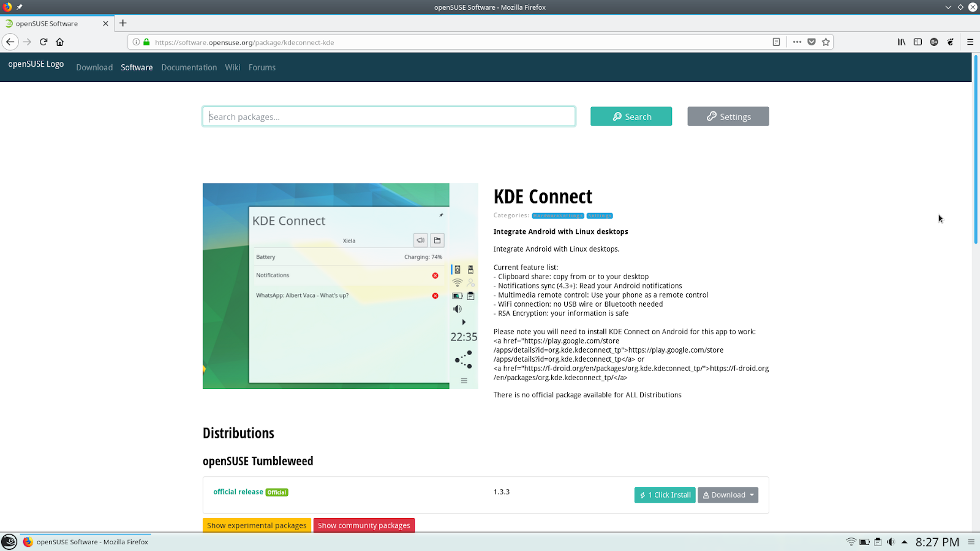Viewport: 980px width, 551px height.
Task: Show site information via the info icon
Action: pos(136,42)
